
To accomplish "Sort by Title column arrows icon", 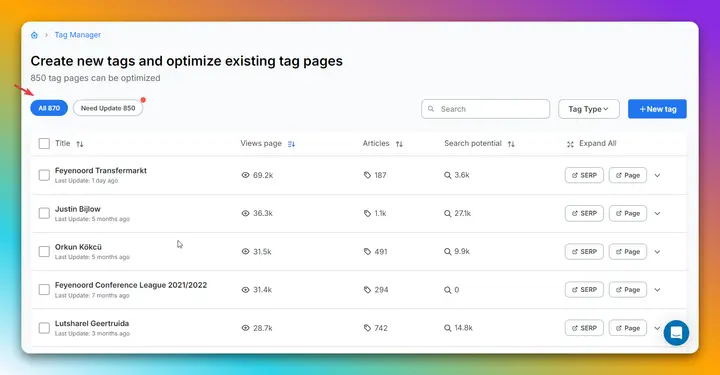I will (x=80, y=144).
